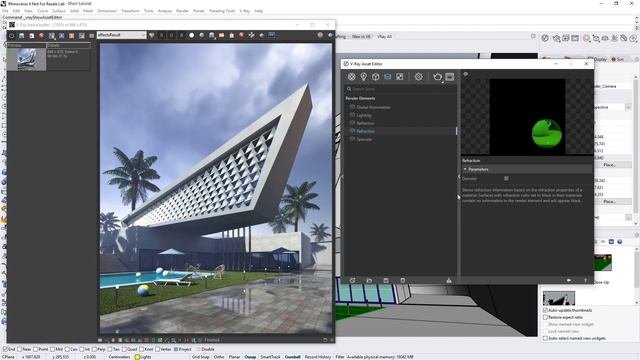640x360 pixels.
Task: Click gear icon beside Rhino toolbar tabs
Action: click(x=533, y=36)
